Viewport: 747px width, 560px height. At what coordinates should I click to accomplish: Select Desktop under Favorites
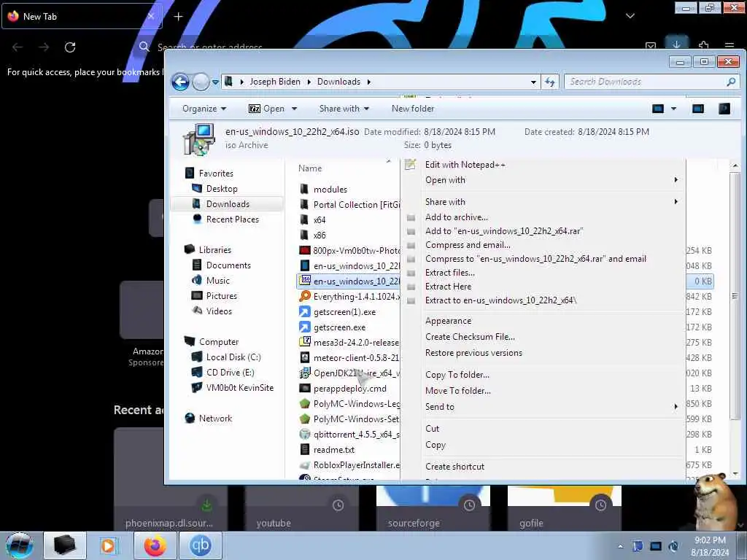(222, 189)
